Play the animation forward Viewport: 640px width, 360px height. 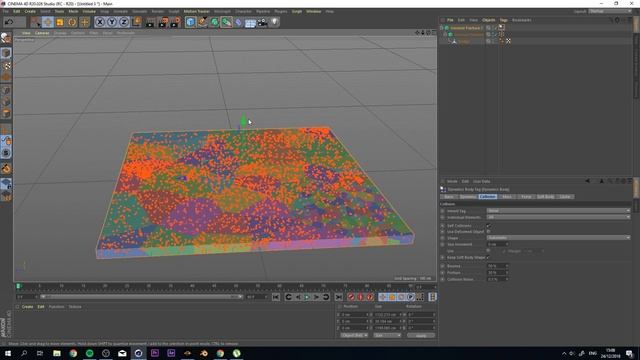coord(307,297)
